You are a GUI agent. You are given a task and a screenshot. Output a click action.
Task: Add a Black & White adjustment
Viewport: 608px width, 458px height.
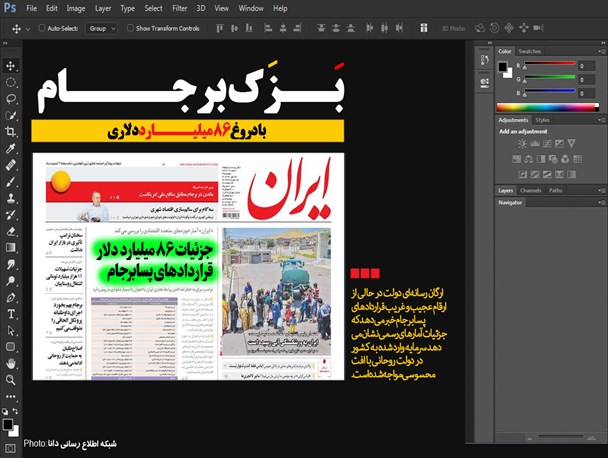tap(541, 159)
